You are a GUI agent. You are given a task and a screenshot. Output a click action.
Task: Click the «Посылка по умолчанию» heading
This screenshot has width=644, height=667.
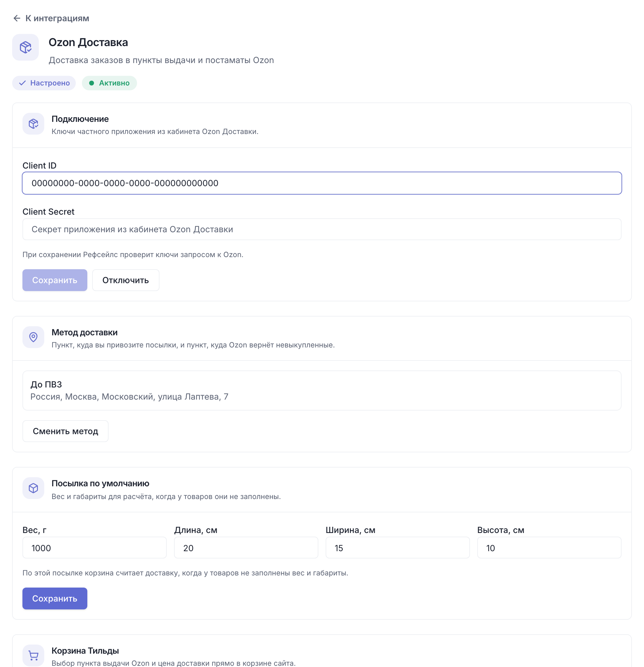tap(100, 484)
